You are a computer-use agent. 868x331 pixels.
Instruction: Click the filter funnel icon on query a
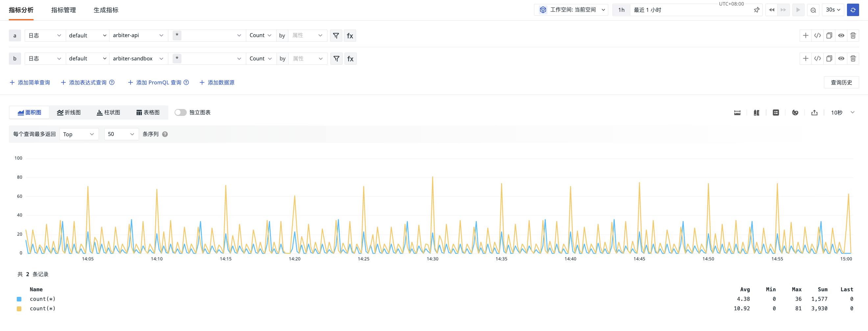336,35
